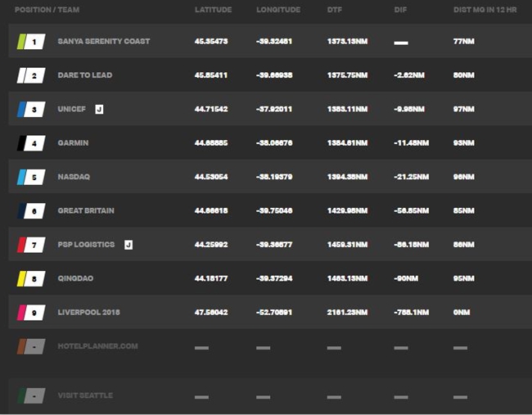Click the DIF column header

[400, 10]
